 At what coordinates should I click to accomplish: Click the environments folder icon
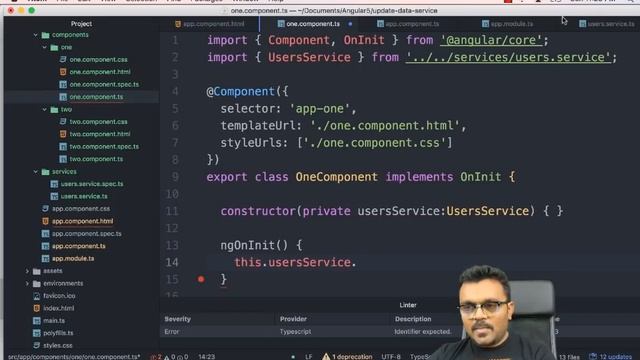coord(37,283)
